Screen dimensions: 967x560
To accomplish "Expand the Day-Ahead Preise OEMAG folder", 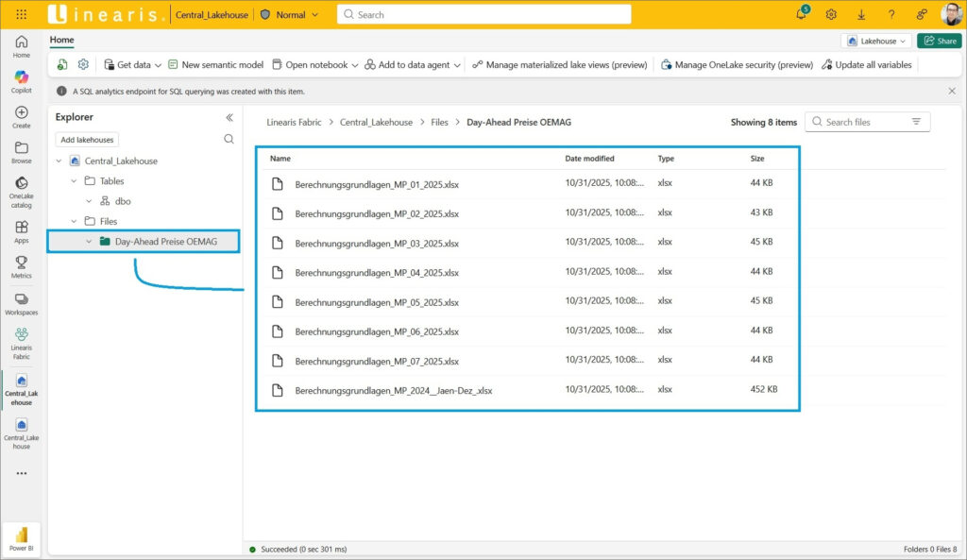I will click(x=89, y=242).
